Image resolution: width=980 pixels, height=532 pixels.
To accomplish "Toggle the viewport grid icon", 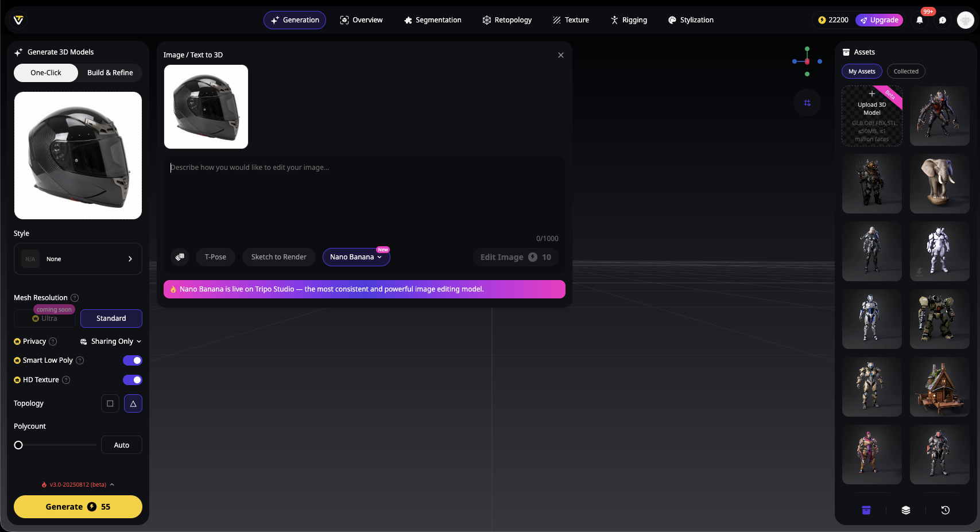I will click(807, 103).
